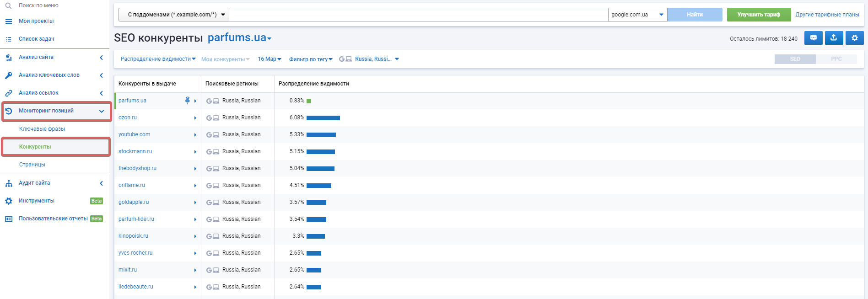The image size is (868, 299).
Task: Click the Google desktop icon in youtube.com row
Action: pos(213,135)
